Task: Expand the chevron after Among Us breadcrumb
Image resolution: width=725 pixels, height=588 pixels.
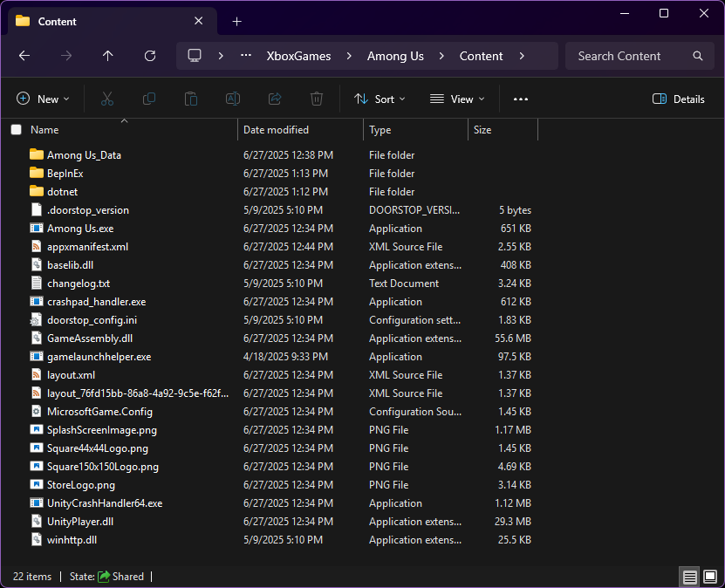Action: pyautogui.click(x=441, y=56)
